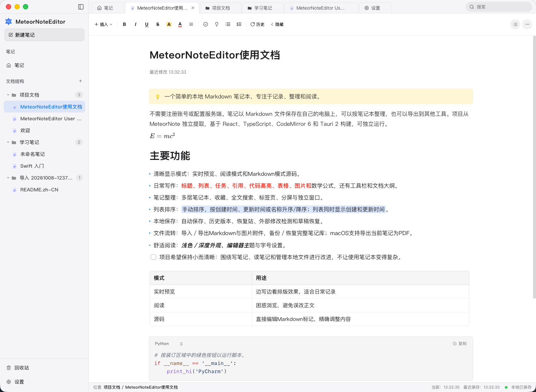Screen dimensions: 536x392
Task: Click 项目文档 in the location breadcrumb
Action: click(112, 387)
